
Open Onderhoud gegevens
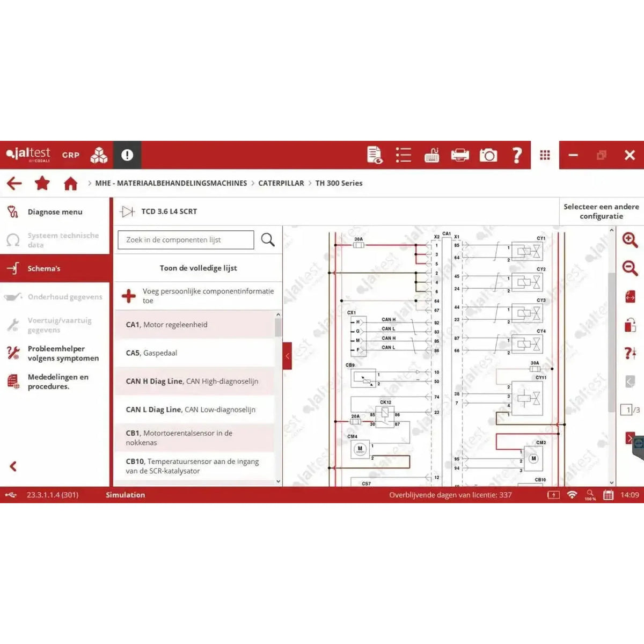click(55, 297)
